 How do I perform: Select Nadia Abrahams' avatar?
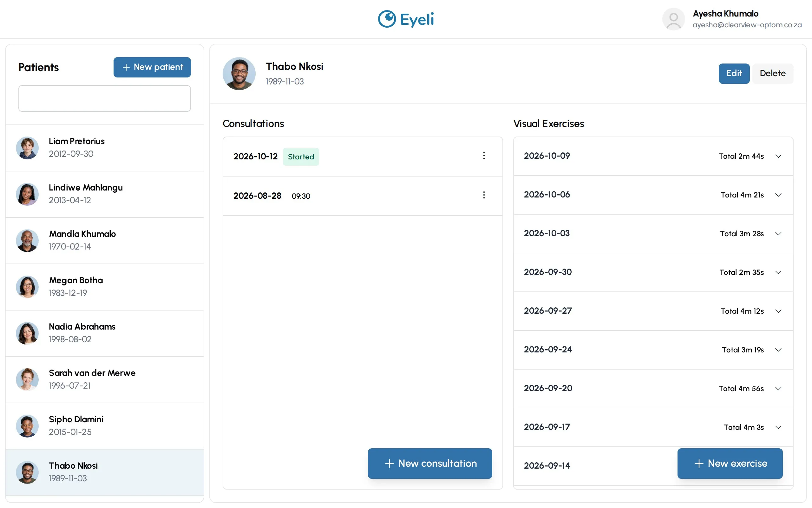27,333
